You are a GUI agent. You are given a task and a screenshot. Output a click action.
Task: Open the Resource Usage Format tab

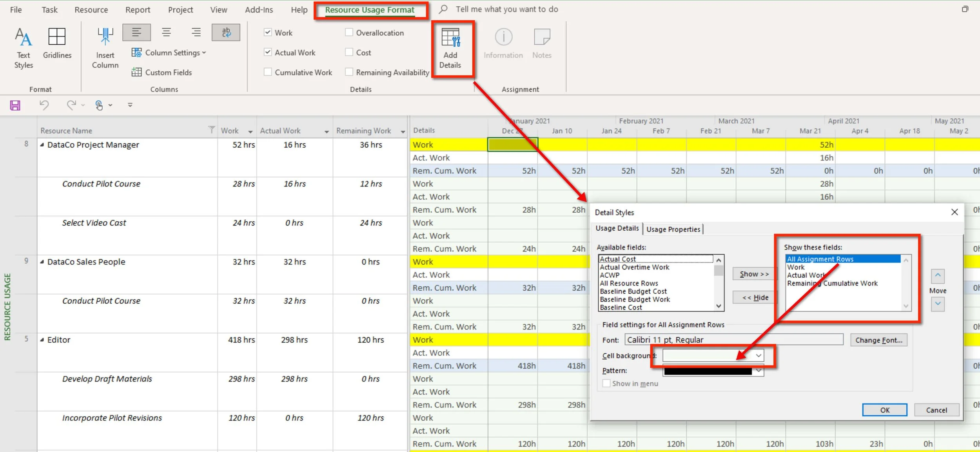tap(370, 10)
